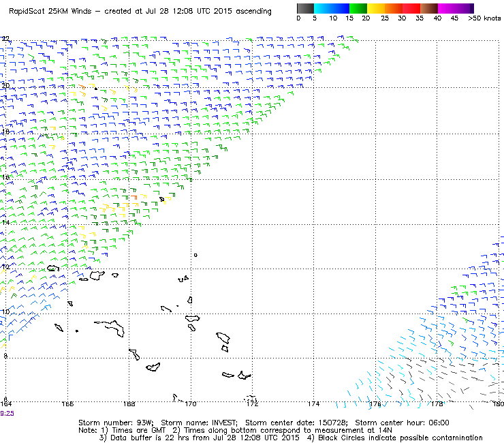
Task: Click the '25' label under the color bar
Action: (385, 18)
